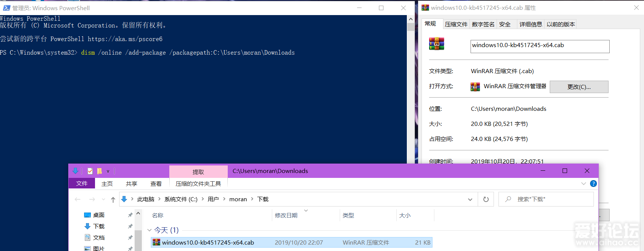This screenshot has width=644, height=251.
Task: Refresh the Downloads folder view
Action: point(486,199)
